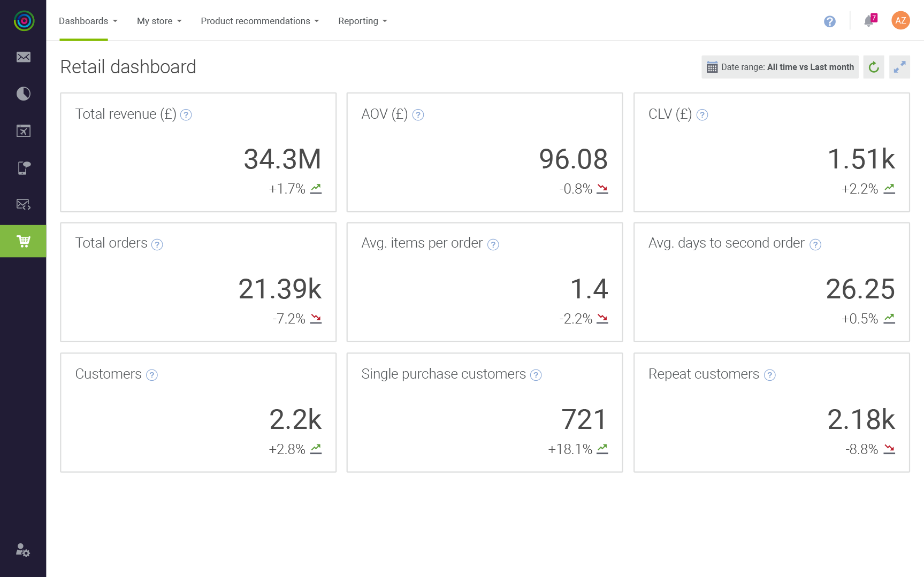This screenshot has width=924, height=577.
Task: Open the landing pages airplane icon
Action: 23,130
